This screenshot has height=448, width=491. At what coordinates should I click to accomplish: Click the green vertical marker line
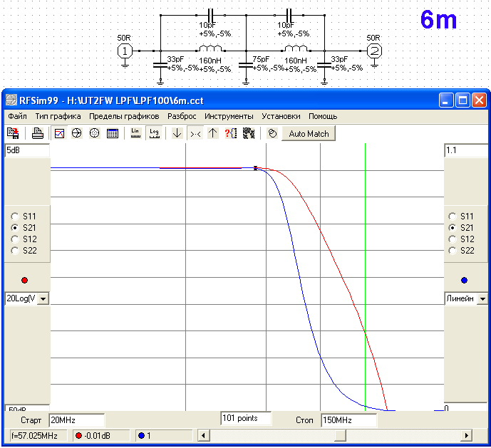pos(365,277)
